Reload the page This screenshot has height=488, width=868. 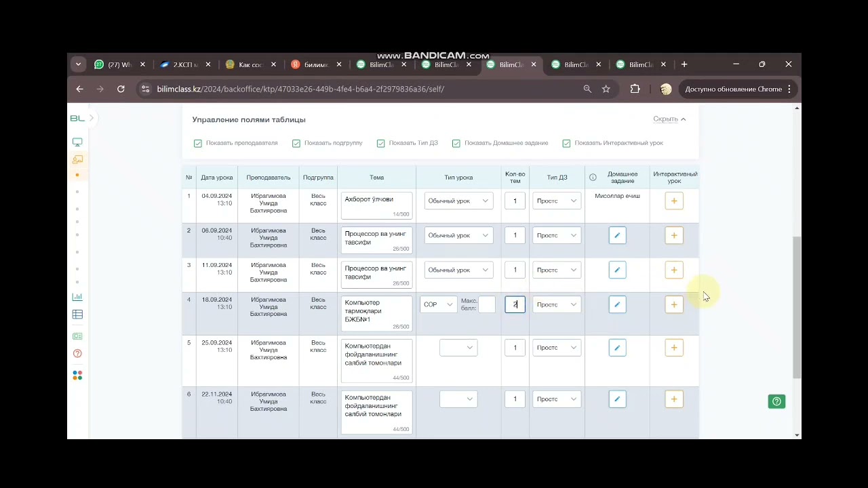click(121, 89)
